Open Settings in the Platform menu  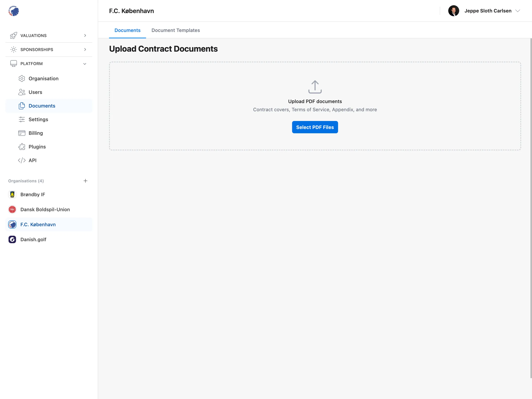pos(49,119)
